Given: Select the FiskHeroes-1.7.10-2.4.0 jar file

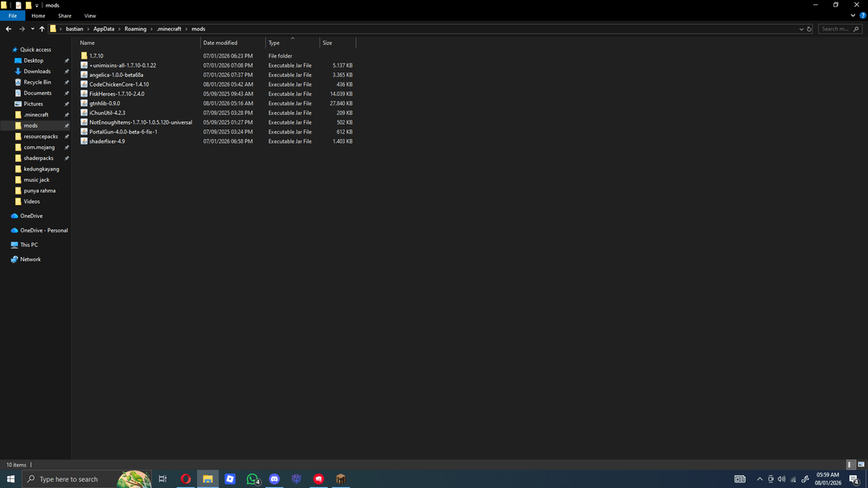Looking at the screenshot, I should (117, 94).
